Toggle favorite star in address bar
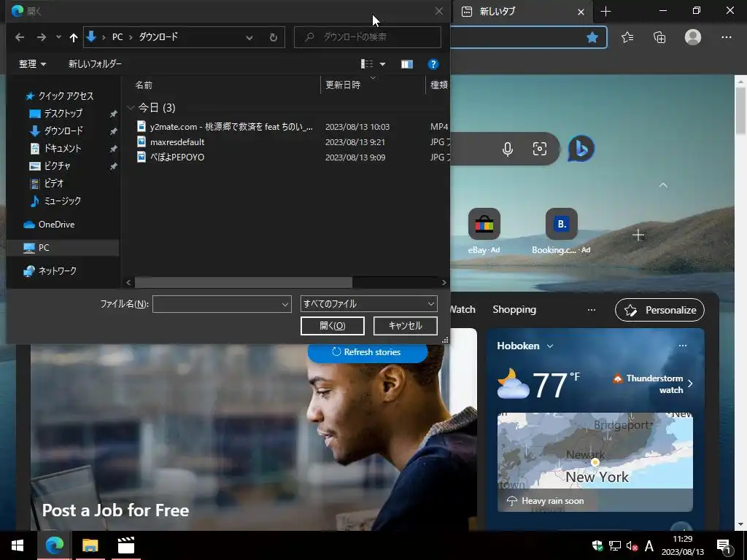Image resolution: width=747 pixels, height=560 pixels. click(592, 37)
